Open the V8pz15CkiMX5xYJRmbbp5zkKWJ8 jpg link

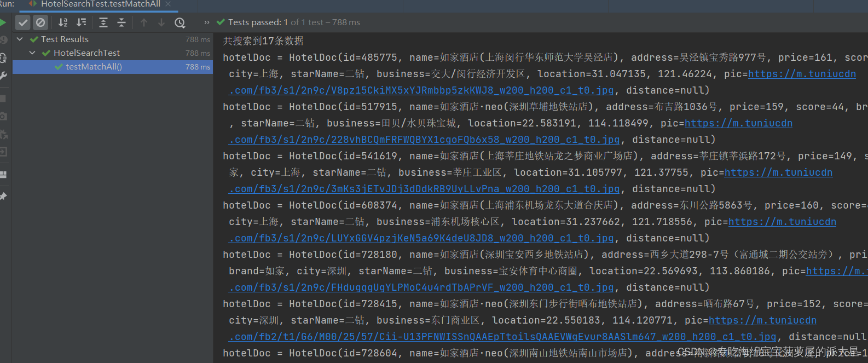click(x=422, y=90)
